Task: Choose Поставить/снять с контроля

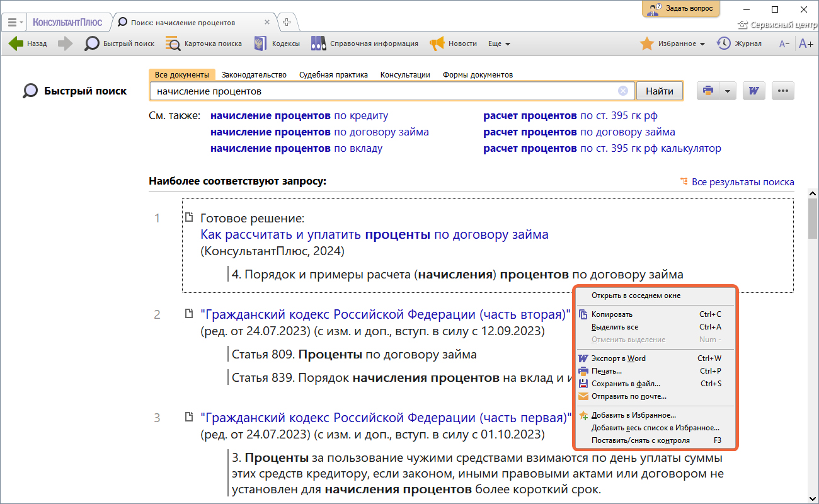Action: pyautogui.click(x=655, y=440)
